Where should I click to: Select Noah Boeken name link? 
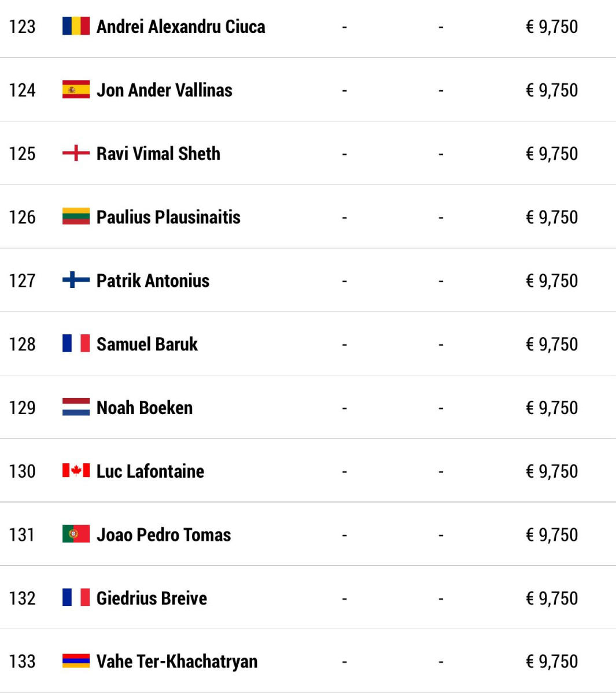click(145, 408)
